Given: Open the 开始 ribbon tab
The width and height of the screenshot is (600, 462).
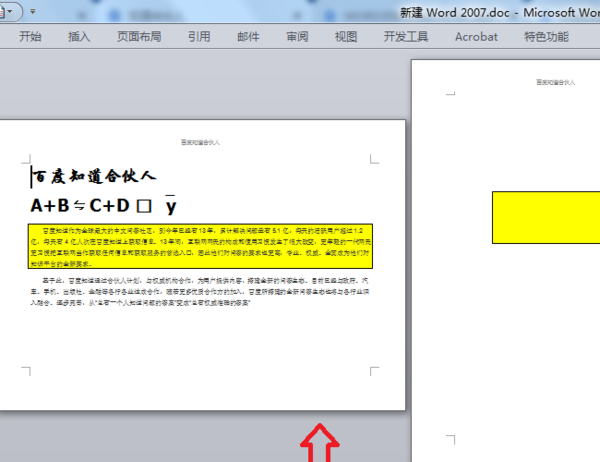Looking at the screenshot, I should (30, 37).
